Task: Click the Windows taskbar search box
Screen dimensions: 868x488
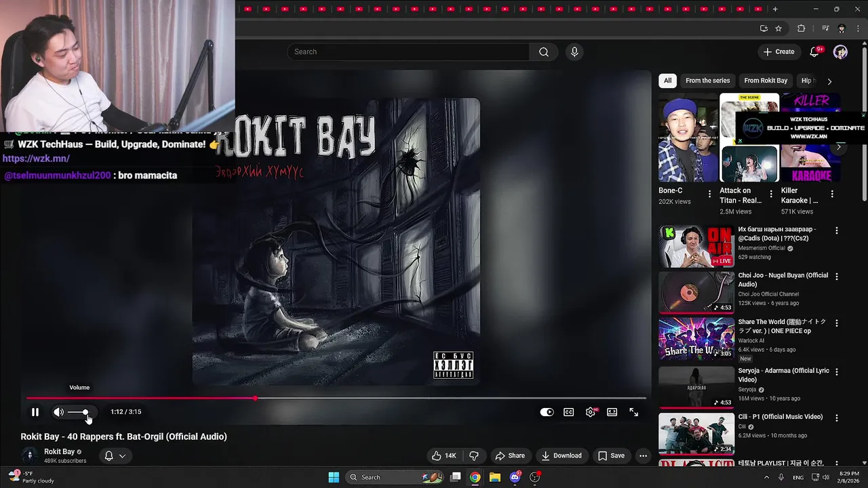Action: point(394,477)
